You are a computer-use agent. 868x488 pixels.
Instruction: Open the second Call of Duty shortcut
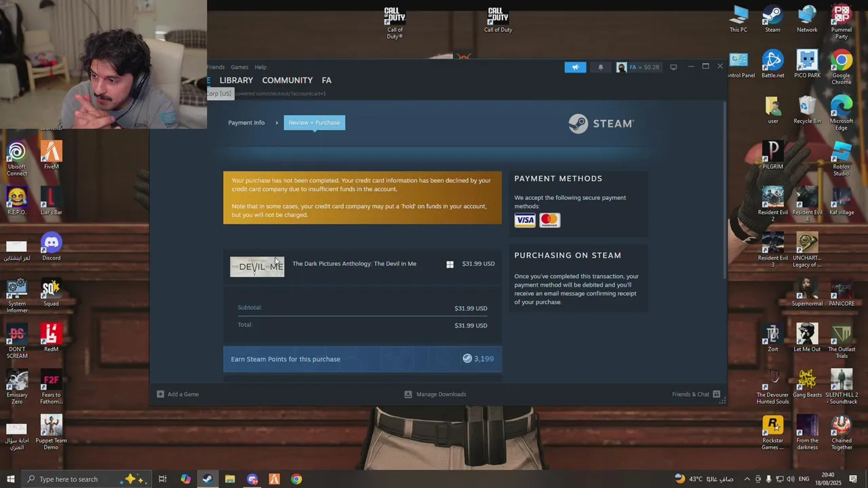[x=498, y=20]
